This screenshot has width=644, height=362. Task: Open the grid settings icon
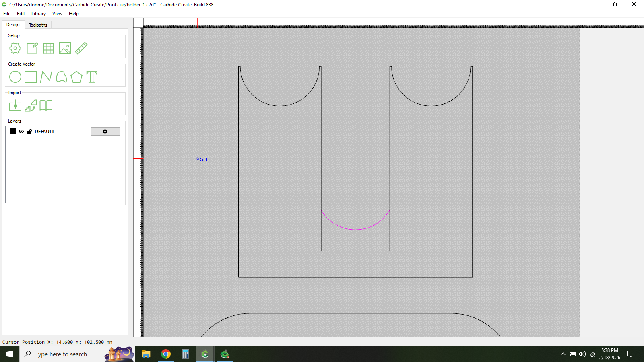48,48
